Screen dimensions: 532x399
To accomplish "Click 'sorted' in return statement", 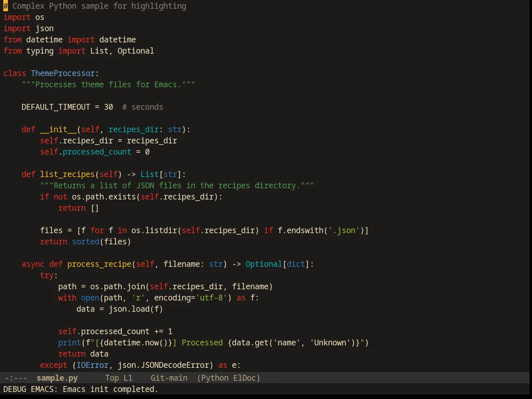I will 86,241.
